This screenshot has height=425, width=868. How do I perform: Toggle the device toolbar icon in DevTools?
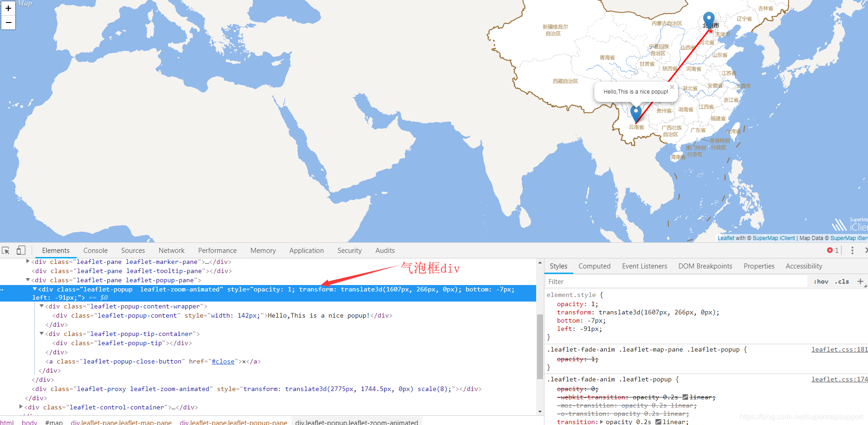(x=21, y=250)
